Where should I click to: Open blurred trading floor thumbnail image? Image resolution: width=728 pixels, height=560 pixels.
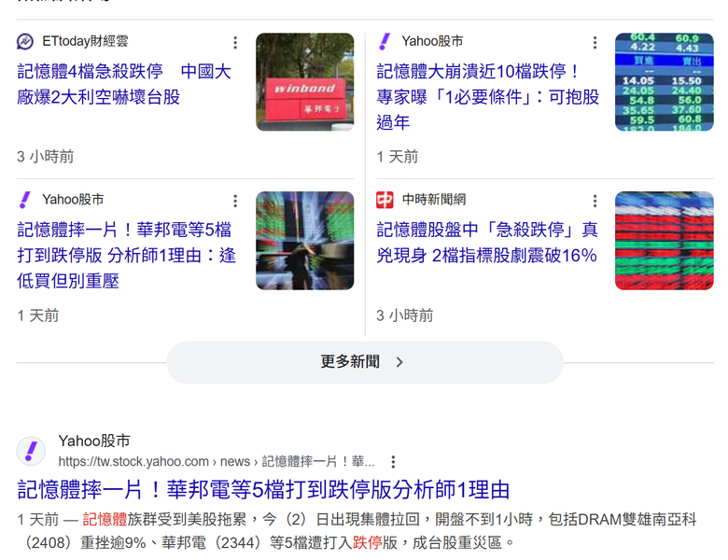(304, 241)
